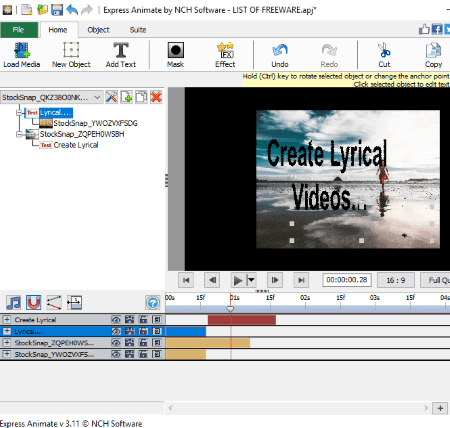Lock the Lyrical.... timeline layer
Image resolution: width=450 pixels, height=428 pixels.
click(143, 331)
